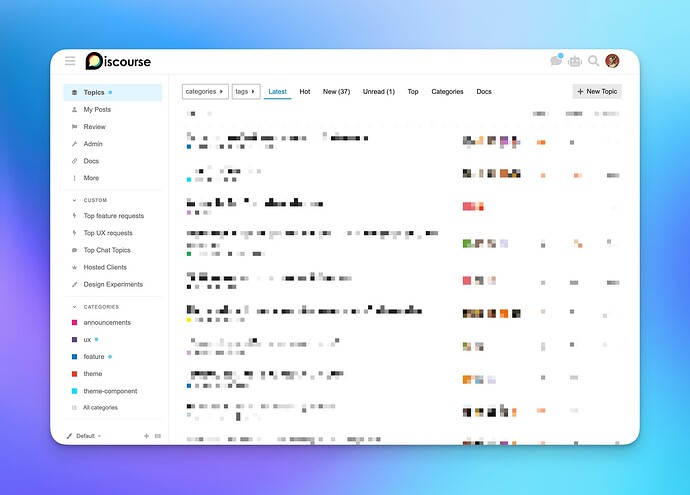Open the ux category
This screenshot has height=495, width=690.
[x=87, y=340]
